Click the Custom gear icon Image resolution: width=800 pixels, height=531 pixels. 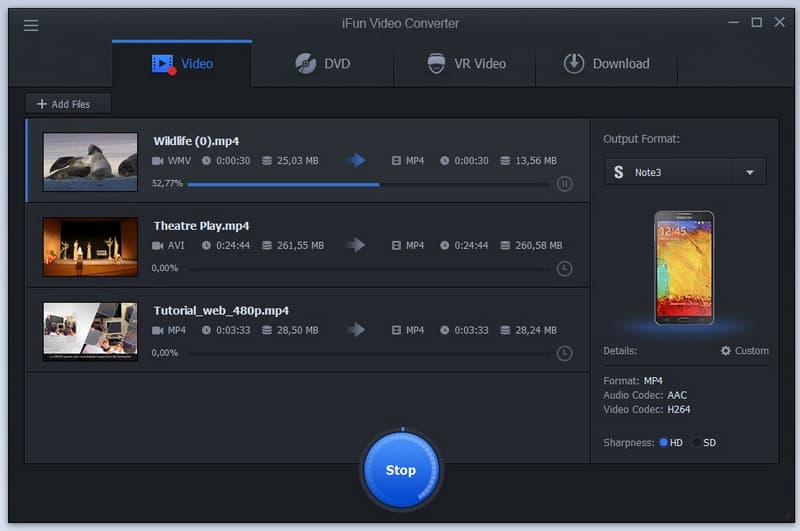click(726, 351)
